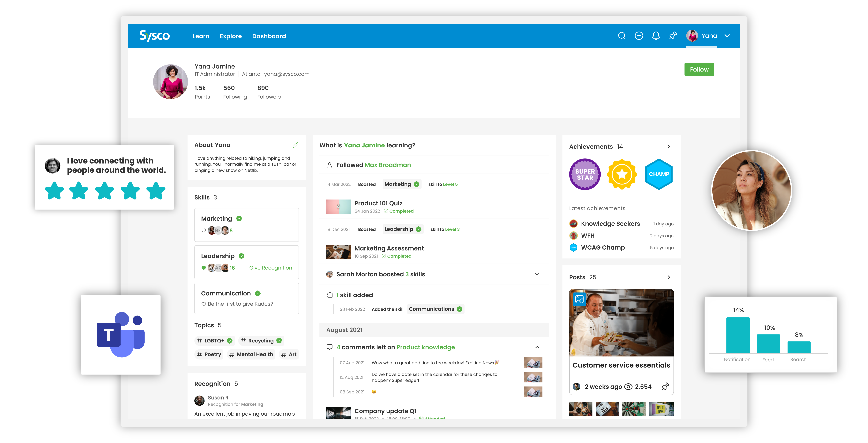
Task: Click the Champ hexagon badge
Action: pyautogui.click(x=659, y=174)
